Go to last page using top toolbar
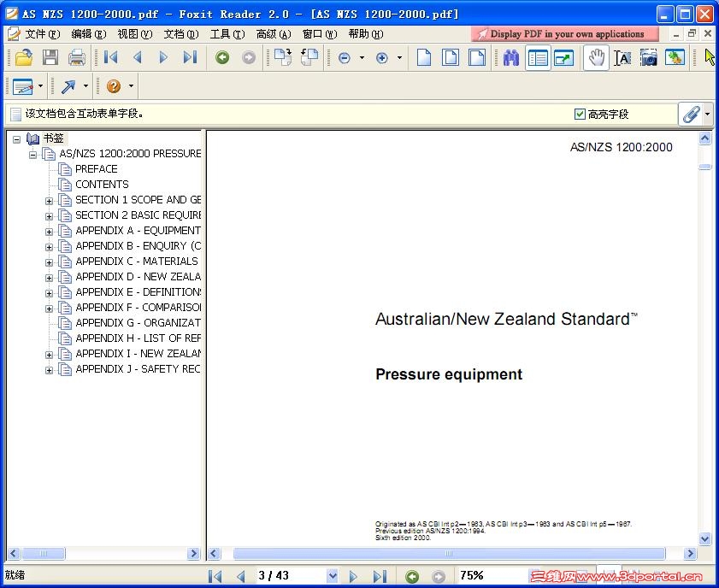 click(190, 58)
